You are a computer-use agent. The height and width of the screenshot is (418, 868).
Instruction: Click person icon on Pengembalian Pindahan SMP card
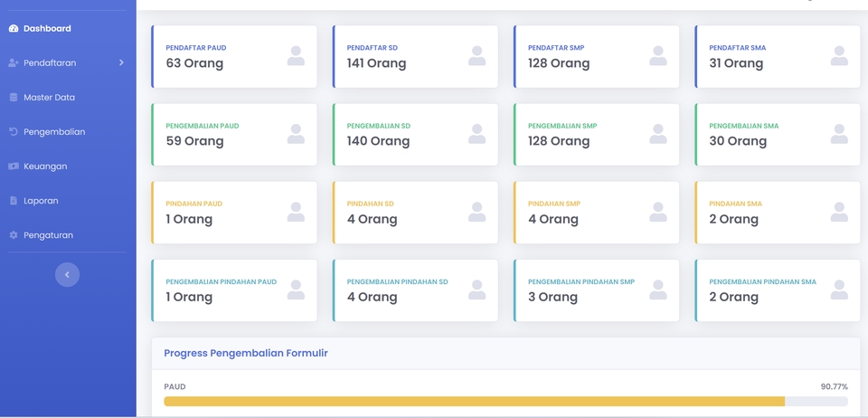[x=657, y=290]
